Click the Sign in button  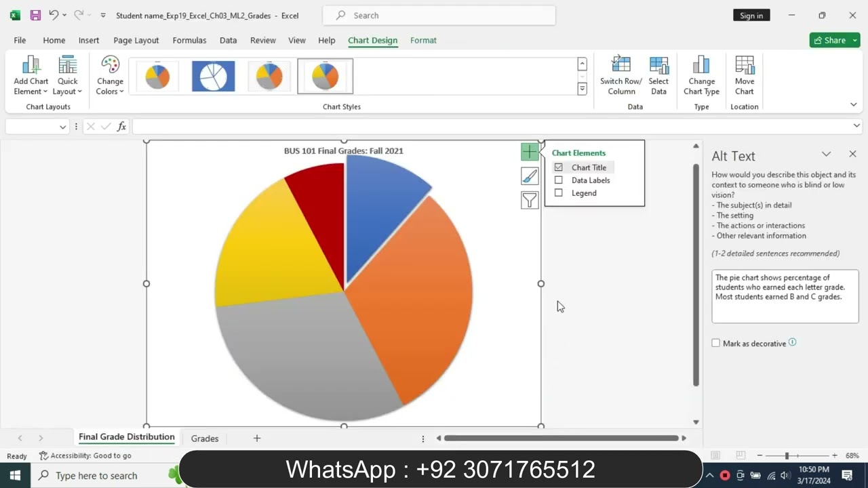tap(751, 15)
